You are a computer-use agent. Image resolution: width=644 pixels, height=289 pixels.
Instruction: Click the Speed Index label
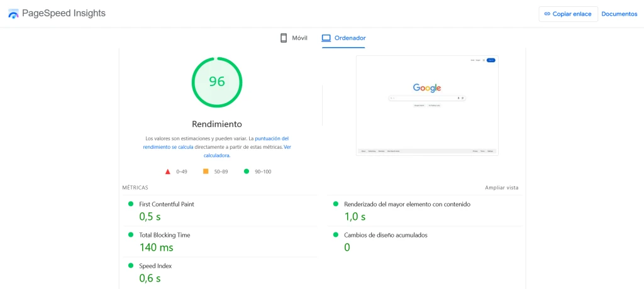pos(156,266)
